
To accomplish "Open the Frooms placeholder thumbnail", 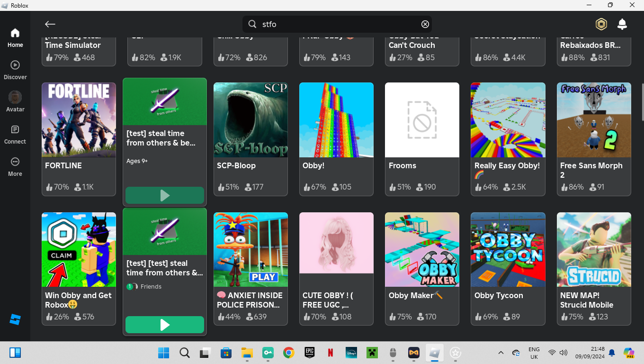I will [422, 120].
